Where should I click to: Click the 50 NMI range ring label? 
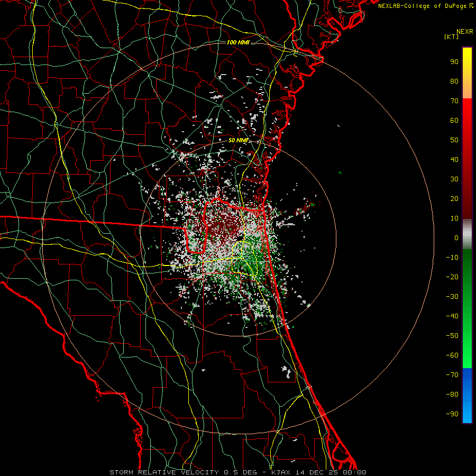[238, 140]
